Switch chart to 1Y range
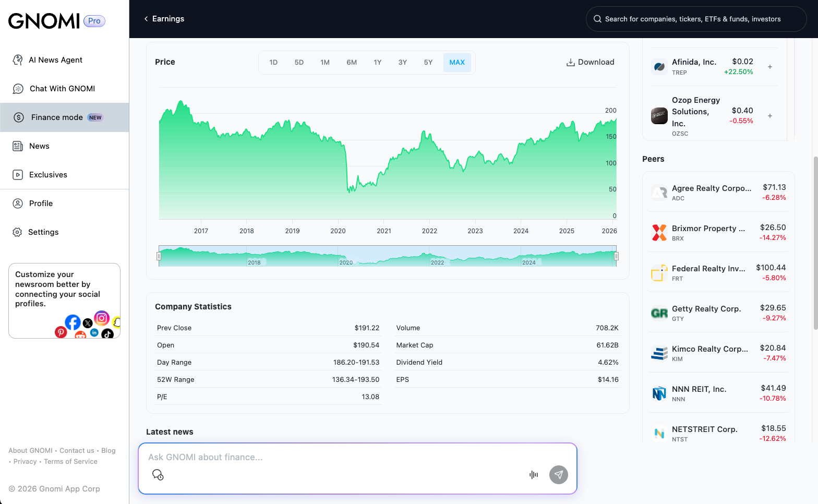 377,63
